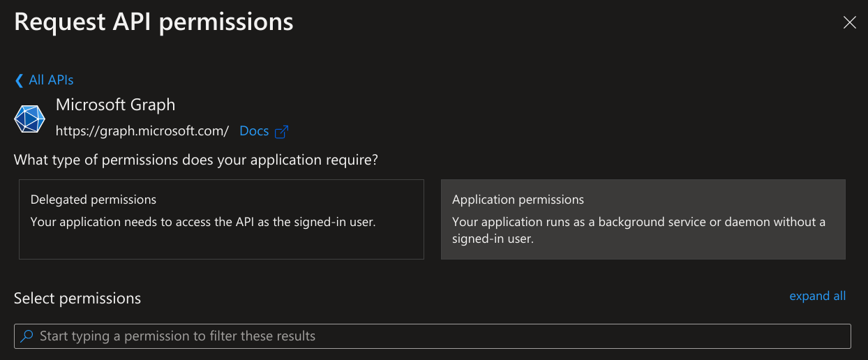Screen dimensions: 868x360
Task: Select the Application permissions card heading
Action: click(x=518, y=200)
